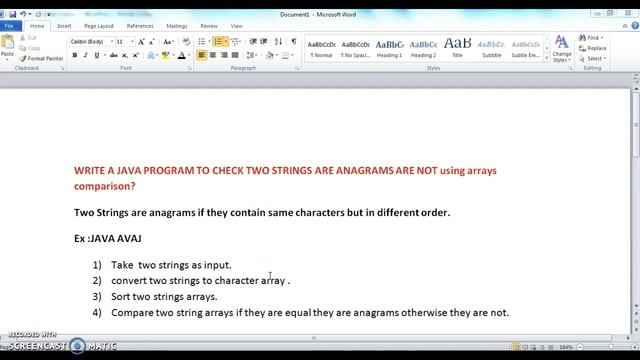Click the Align Right icon
This screenshot has width=640, height=360.
coord(224,55)
